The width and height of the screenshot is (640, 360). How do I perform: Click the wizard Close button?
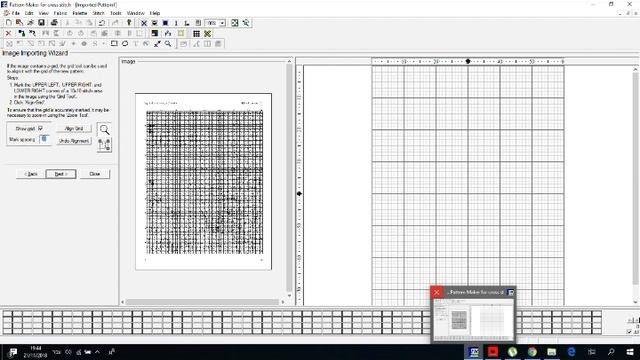tap(95, 174)
